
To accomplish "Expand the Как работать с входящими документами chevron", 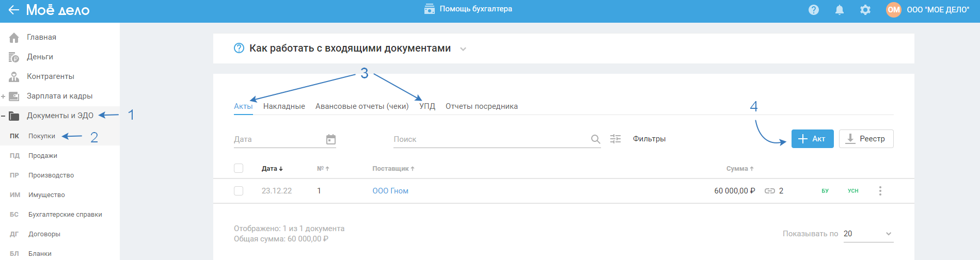I will pyautogui.click(x=463, y=49).
